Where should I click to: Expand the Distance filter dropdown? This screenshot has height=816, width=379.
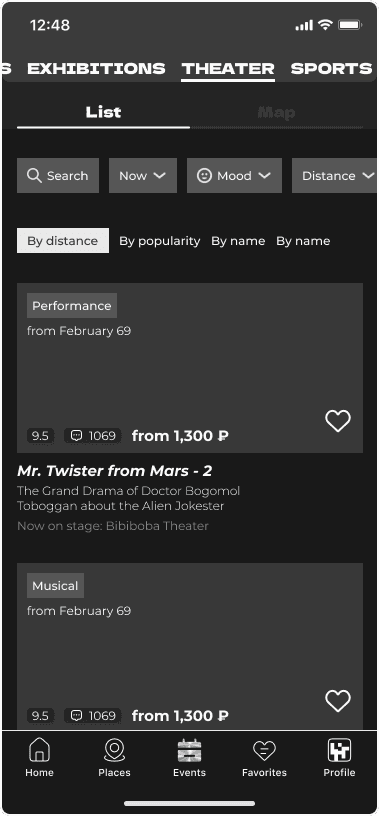335,176
